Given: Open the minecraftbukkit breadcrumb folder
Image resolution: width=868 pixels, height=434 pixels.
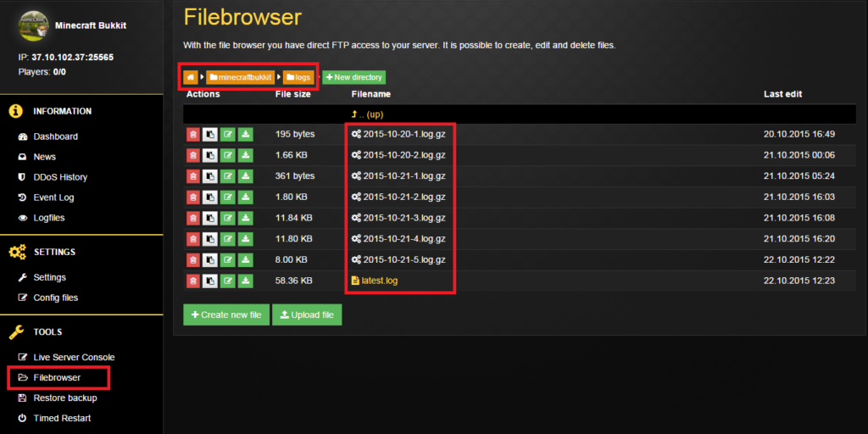Looking at the screenshot, I should [241, 77].
